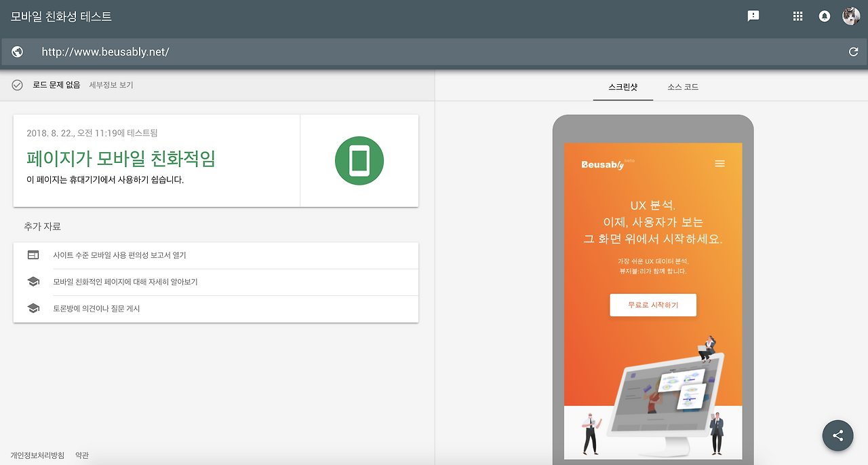Open the 개인정보처리방침 footer link
This screenshot has height=465, width=868.
click(37, 455)
